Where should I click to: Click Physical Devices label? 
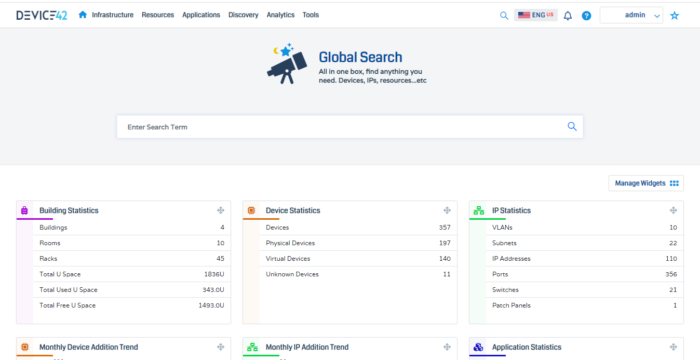[x=290, y=243]
